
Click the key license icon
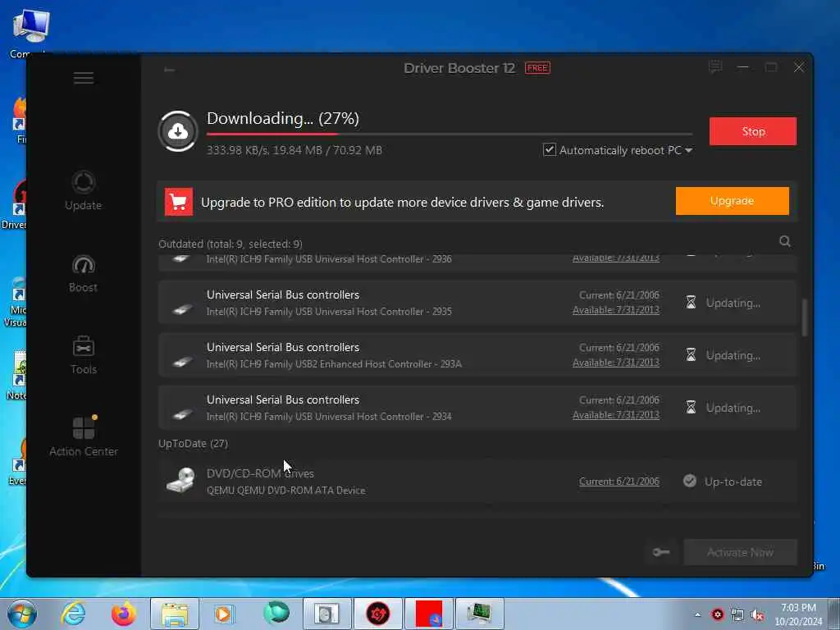[661, 552]
